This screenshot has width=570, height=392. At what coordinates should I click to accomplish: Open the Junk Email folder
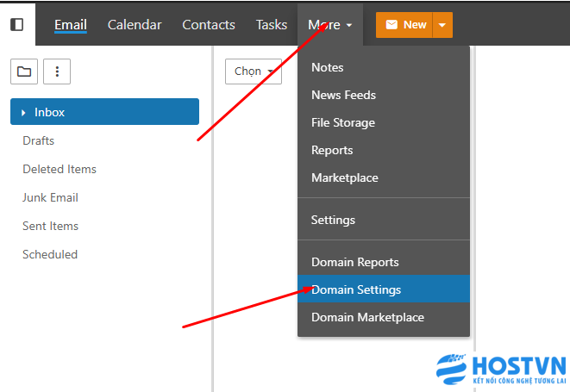pos(50,197)
